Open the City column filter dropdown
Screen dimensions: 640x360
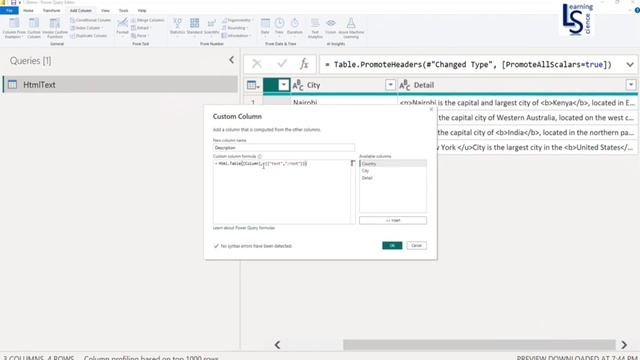click(x=390, y=85)
